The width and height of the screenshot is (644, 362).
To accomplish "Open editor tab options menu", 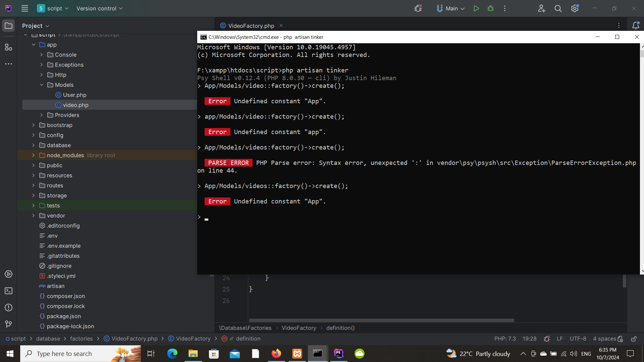I will click(619, 25).
